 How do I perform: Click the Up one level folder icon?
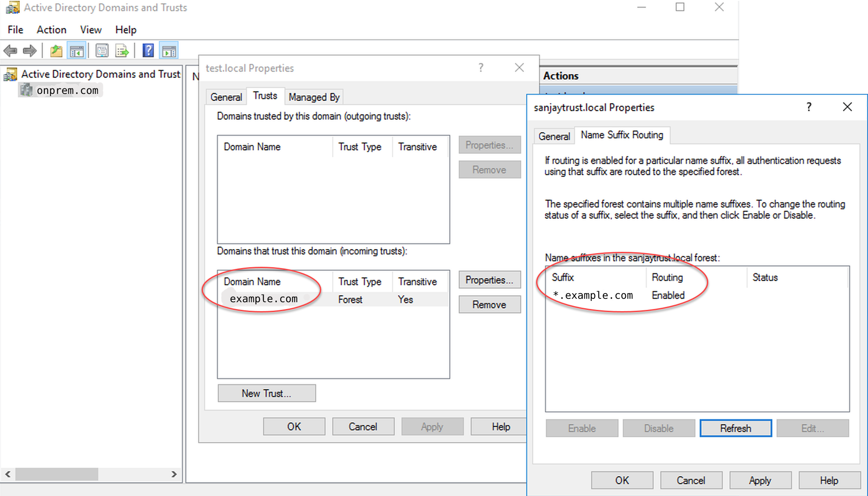point(56,51)
